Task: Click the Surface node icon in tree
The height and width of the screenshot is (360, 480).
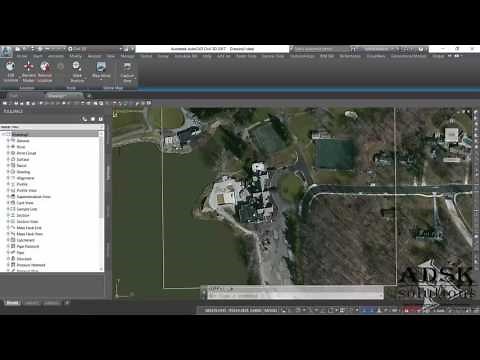Action: point(13,159)
